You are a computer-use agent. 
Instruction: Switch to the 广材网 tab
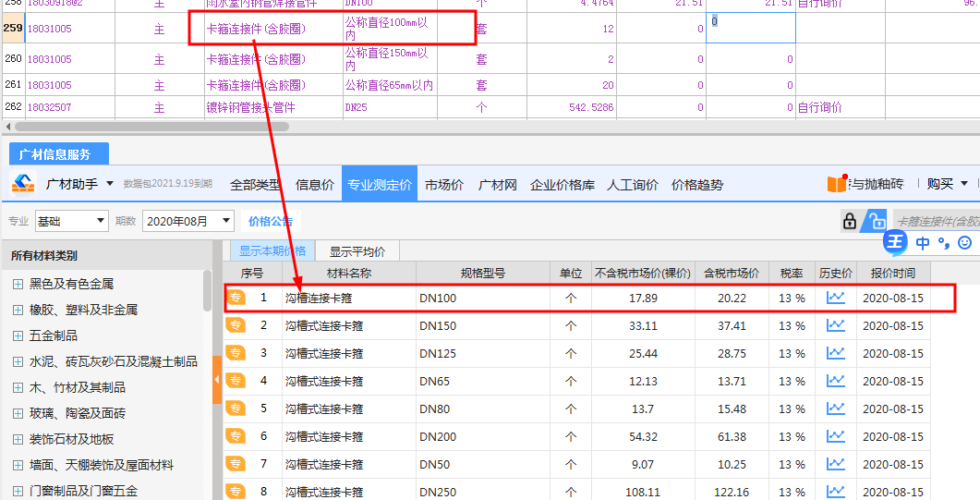click(498, 184)
